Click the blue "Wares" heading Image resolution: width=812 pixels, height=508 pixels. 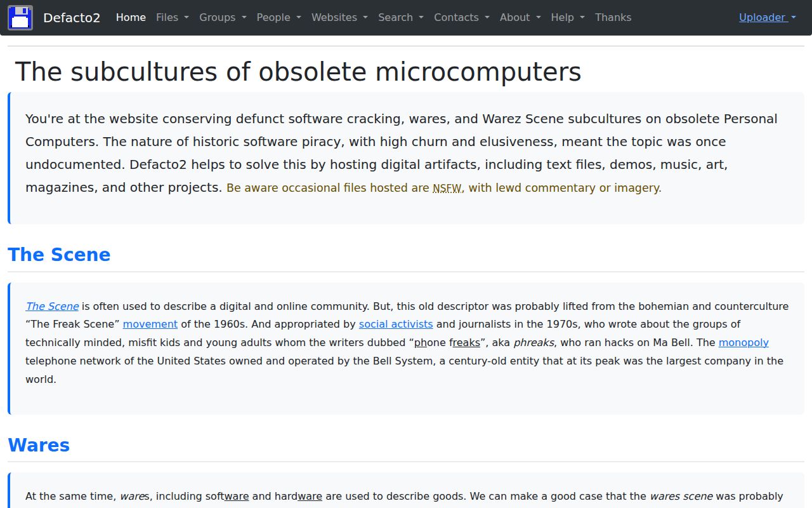(38, 444)
